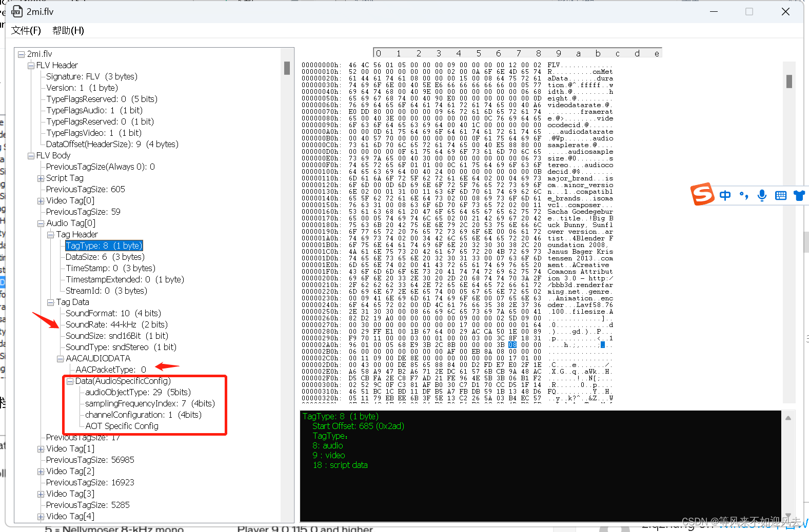Collapse the Tag Data node
Viewport: 809px width, 532px height.
point(51,302)
